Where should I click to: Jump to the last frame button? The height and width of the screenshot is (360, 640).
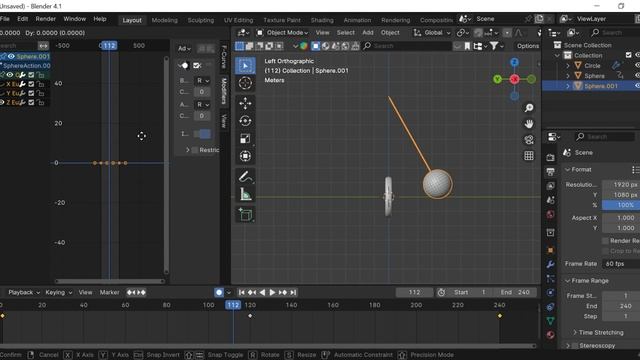pos(293,292)
